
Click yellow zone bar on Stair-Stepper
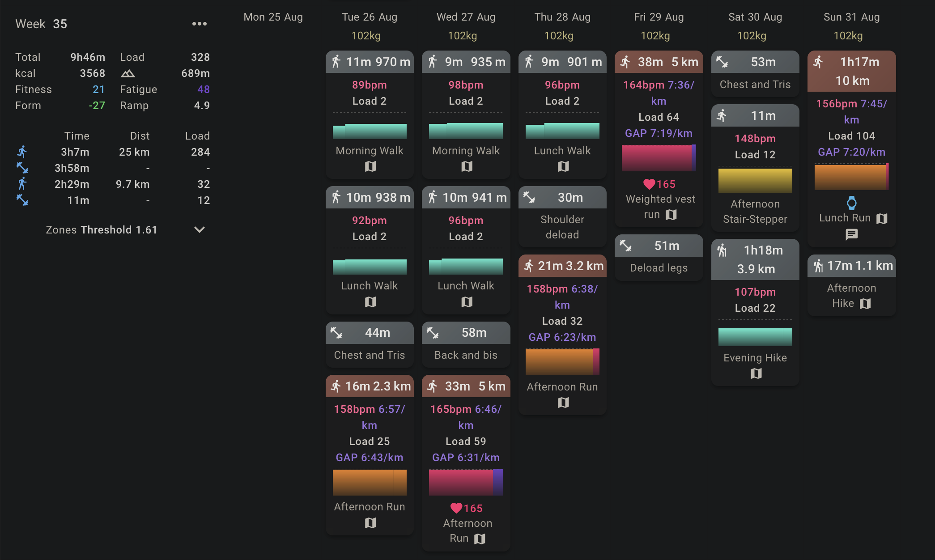pyautogui.click(x=755, y=180)
